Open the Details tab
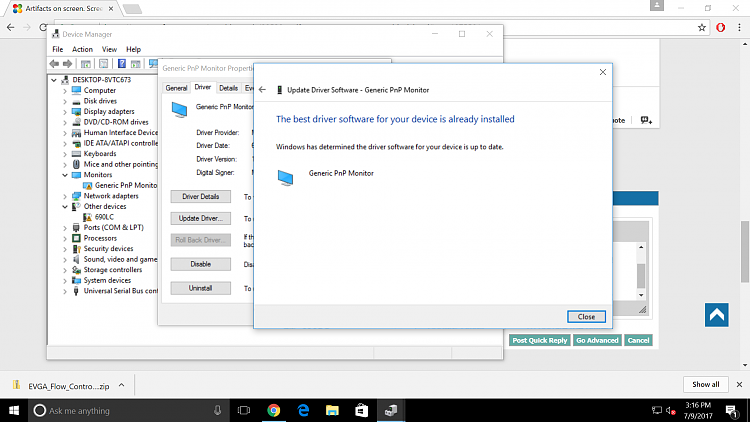Screen dimensions: 750x422 (228, 88)
